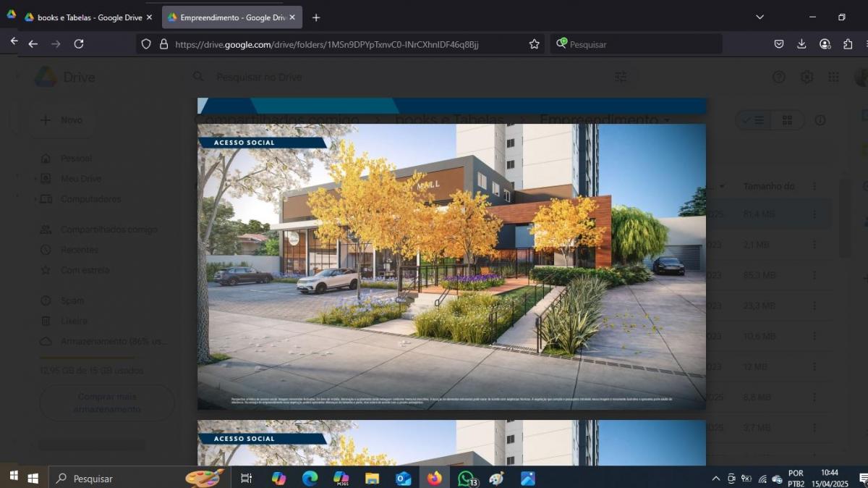868x488 pixels.
Task: Click the Drive file list scrollbar
Action: point(843,217)
